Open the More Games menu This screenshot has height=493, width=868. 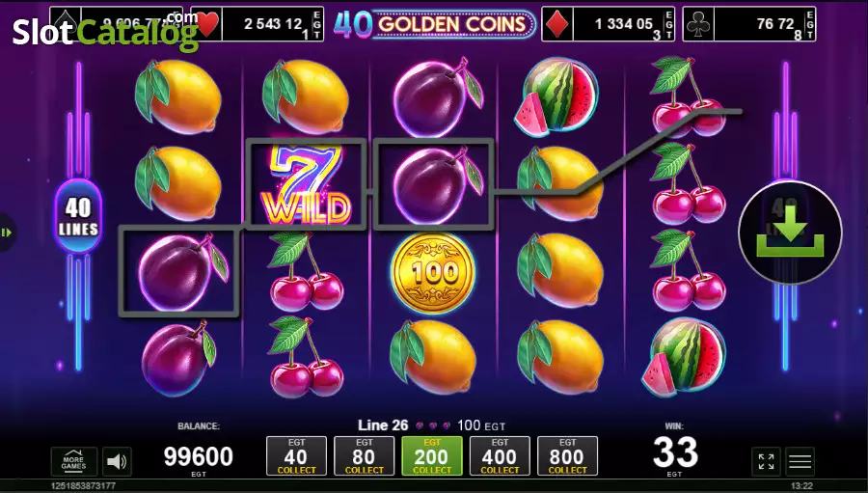point(73,461)
